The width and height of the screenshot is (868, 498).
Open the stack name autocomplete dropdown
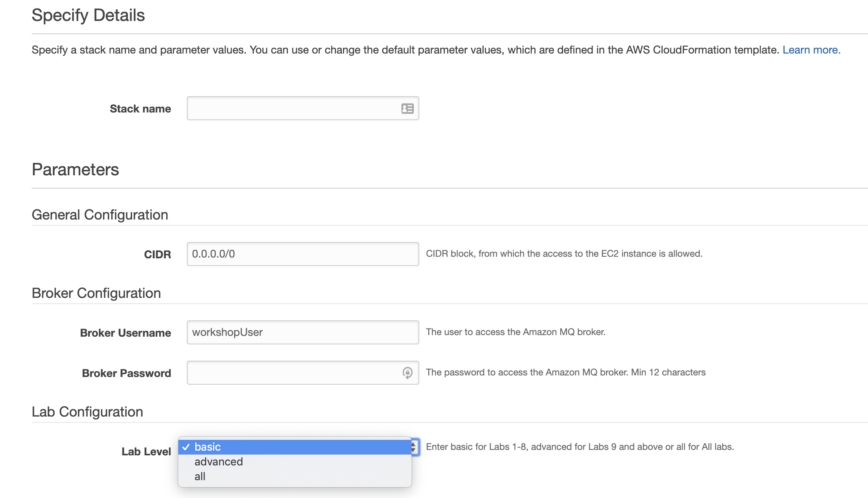[x=407, y=109]
